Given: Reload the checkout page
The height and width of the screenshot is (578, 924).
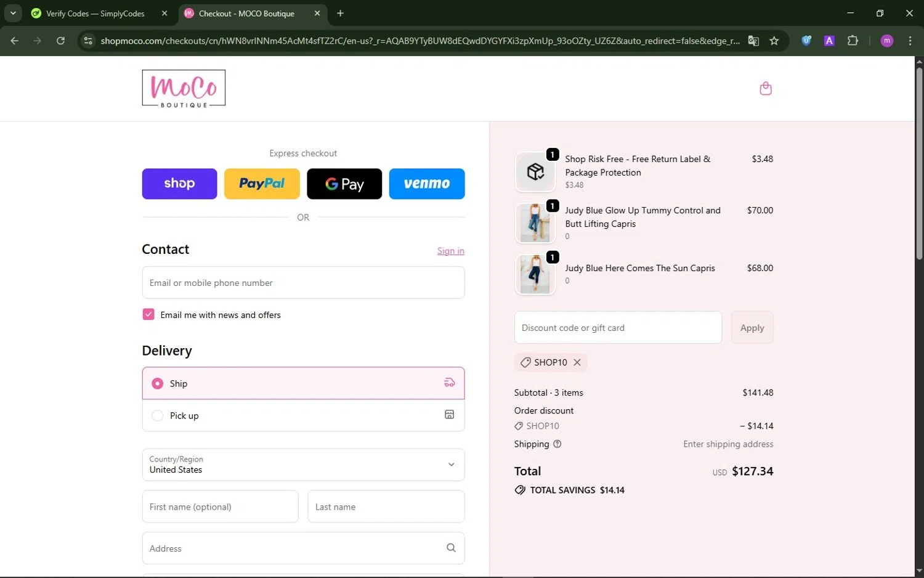Looking at the screenshot, I should (x=60, y=41).
